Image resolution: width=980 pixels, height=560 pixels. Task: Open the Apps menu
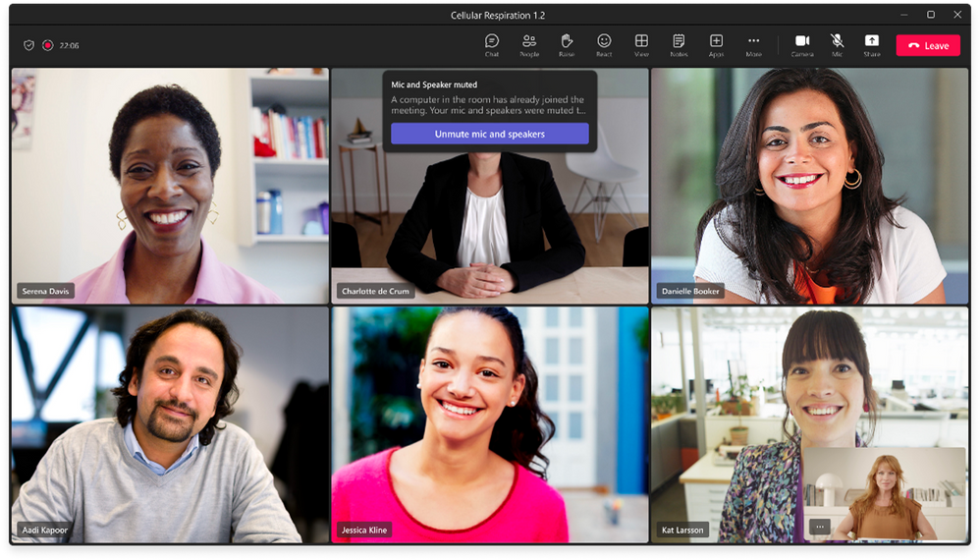coord(716,45)
